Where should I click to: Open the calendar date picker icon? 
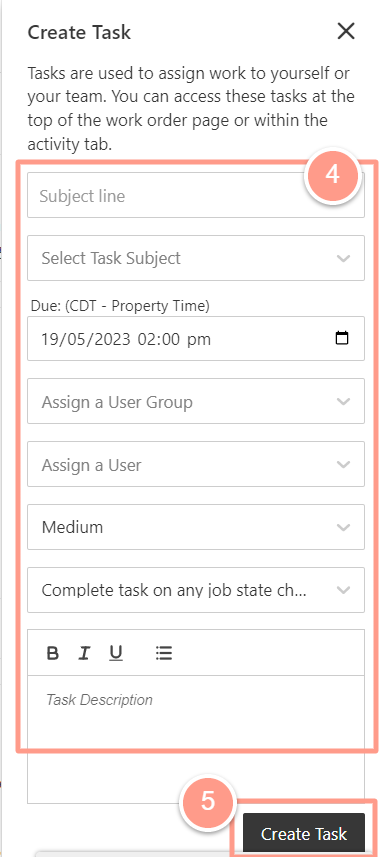click(342, 338)
